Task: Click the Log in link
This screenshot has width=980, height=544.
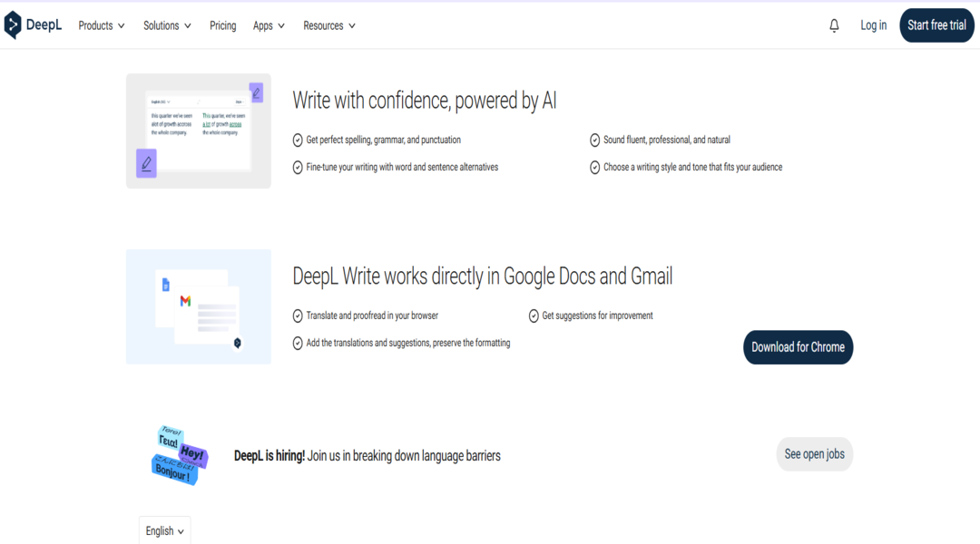Action: pyautogui.click(x=873, y=25)
